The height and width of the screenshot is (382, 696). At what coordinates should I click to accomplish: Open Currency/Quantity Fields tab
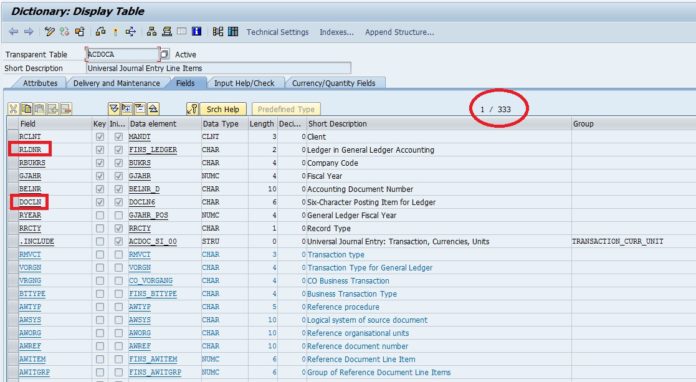[333, 83]
